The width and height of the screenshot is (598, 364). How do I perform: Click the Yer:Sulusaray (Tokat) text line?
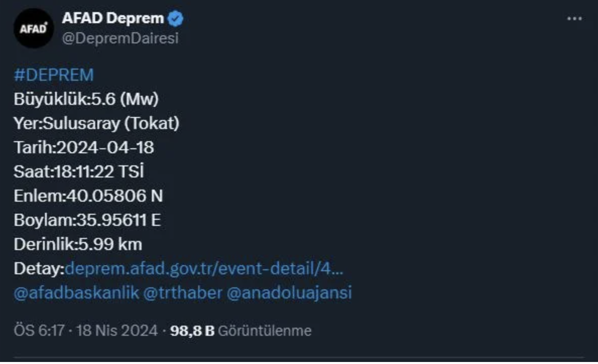[96, 124]
